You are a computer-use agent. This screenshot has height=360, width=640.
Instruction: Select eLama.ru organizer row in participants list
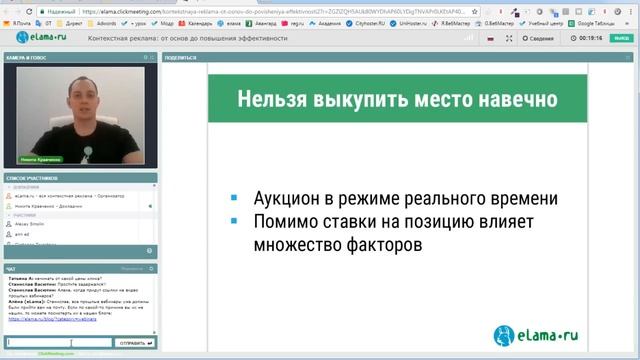point(69,196)
